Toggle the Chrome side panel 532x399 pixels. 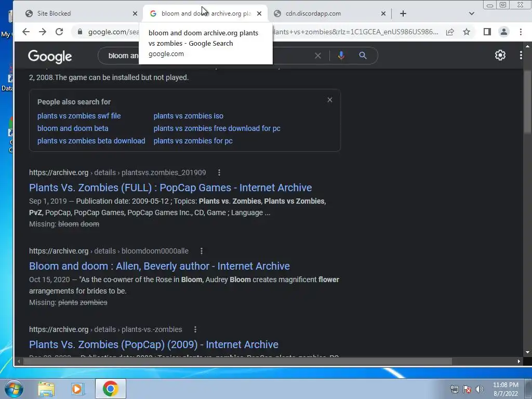point(487,32)
